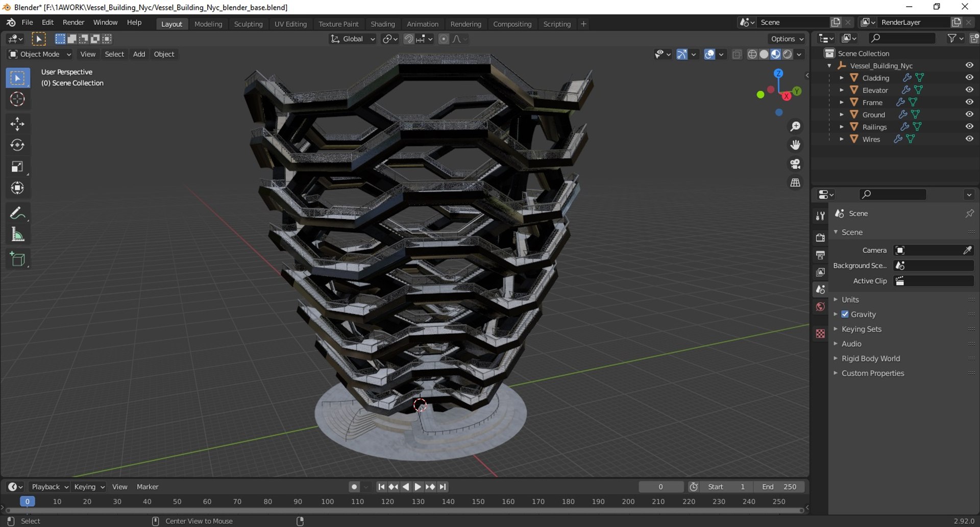Select the Scale tool
The image size is (980, 527).
pos(17,167)
